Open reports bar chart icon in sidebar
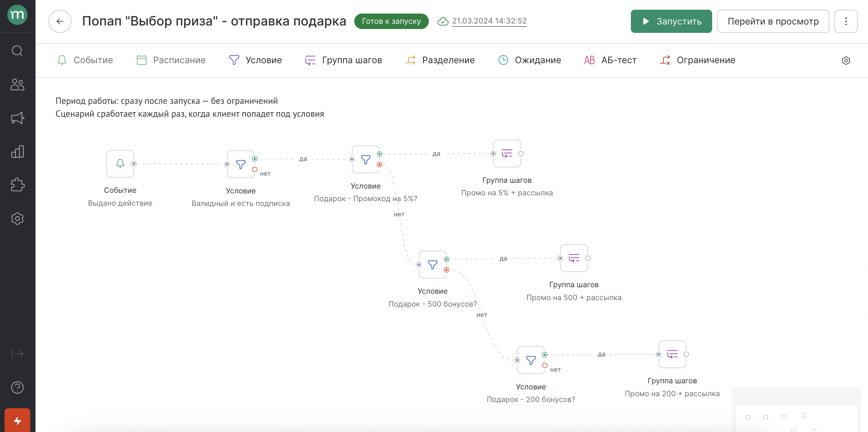This screenshot has height=432, width=868. (x=17, y=152)
